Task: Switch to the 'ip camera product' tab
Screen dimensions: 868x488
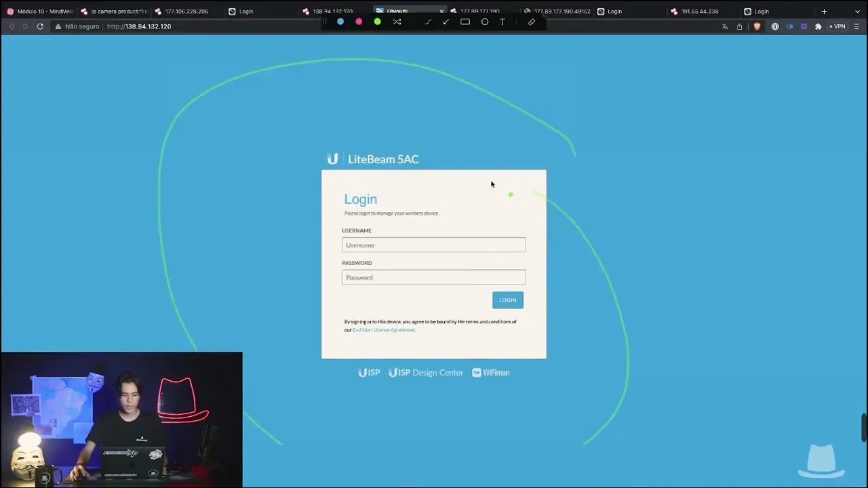Action: 114,12
